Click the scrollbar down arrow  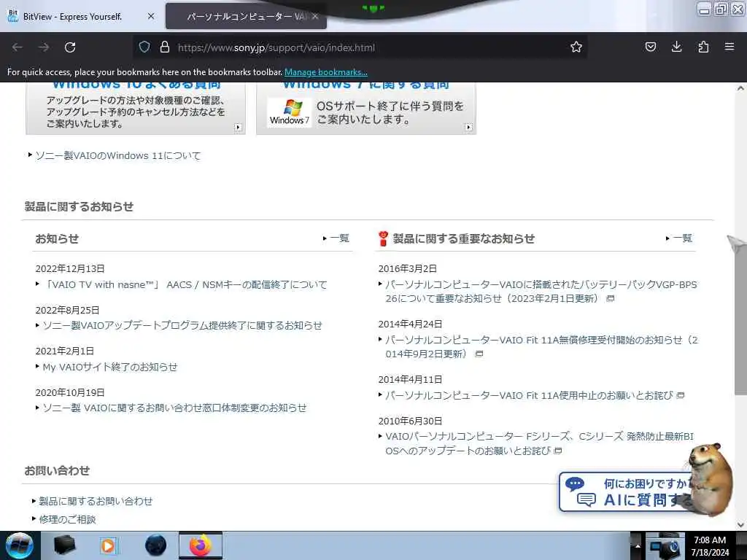click(740, 525)
